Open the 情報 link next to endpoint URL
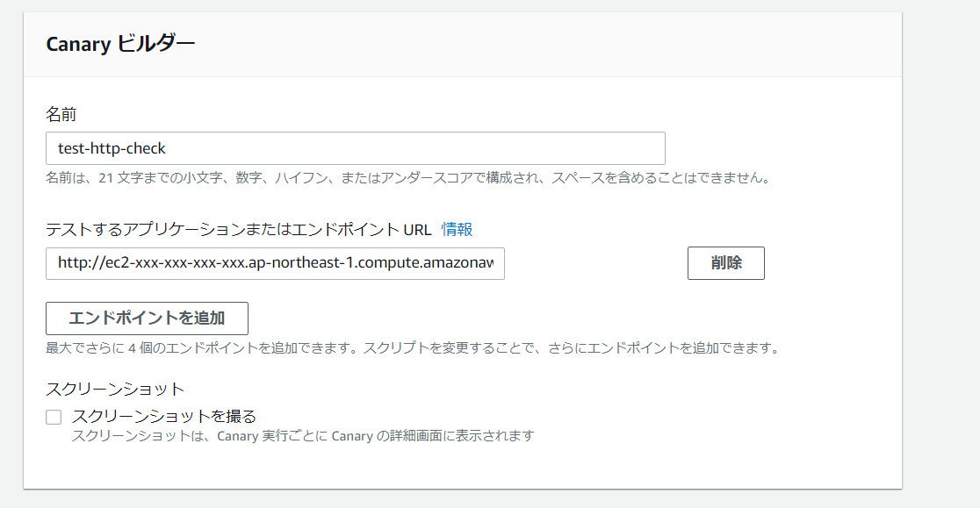 457,229
